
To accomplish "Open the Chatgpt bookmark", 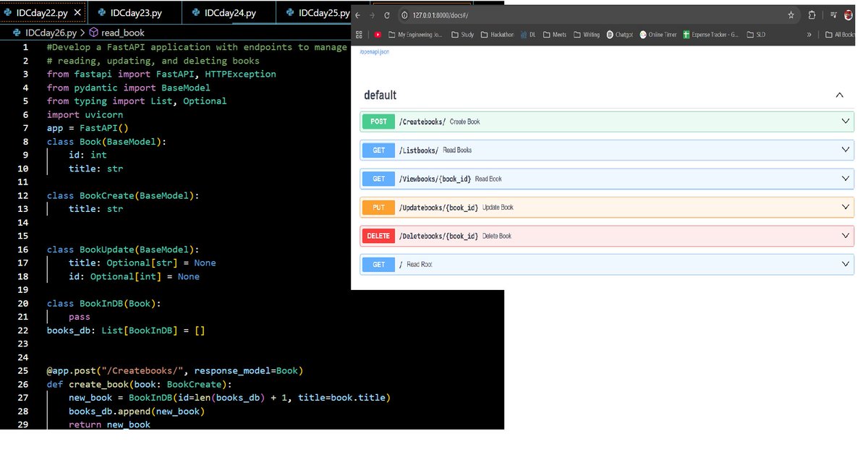I will (x=620, y=35).
